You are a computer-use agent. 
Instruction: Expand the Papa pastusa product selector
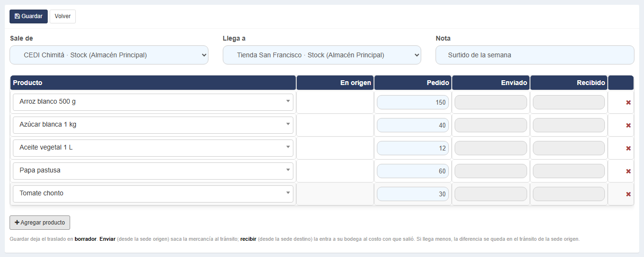(153, 171)
